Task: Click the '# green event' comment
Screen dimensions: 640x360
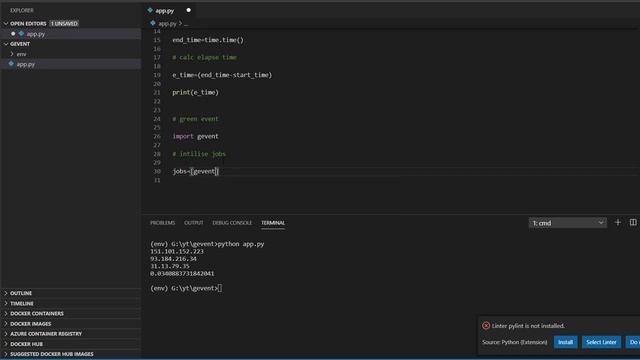Action: point(196,119)
